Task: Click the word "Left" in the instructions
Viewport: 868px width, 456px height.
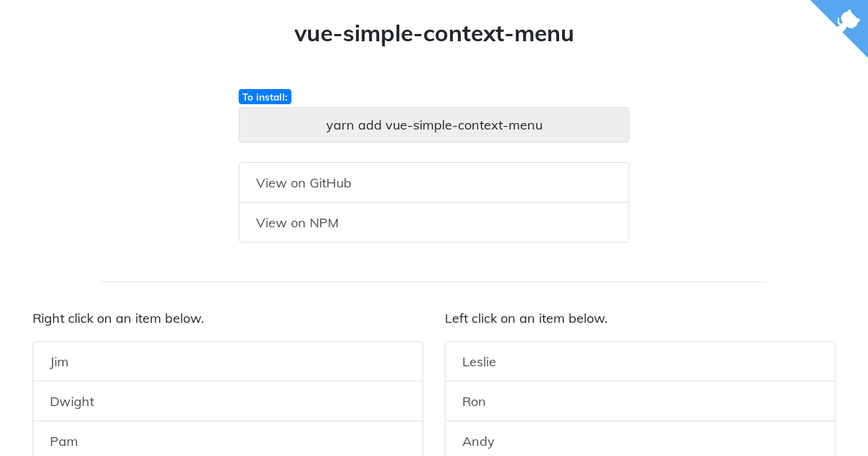Action: coord(456,318)
